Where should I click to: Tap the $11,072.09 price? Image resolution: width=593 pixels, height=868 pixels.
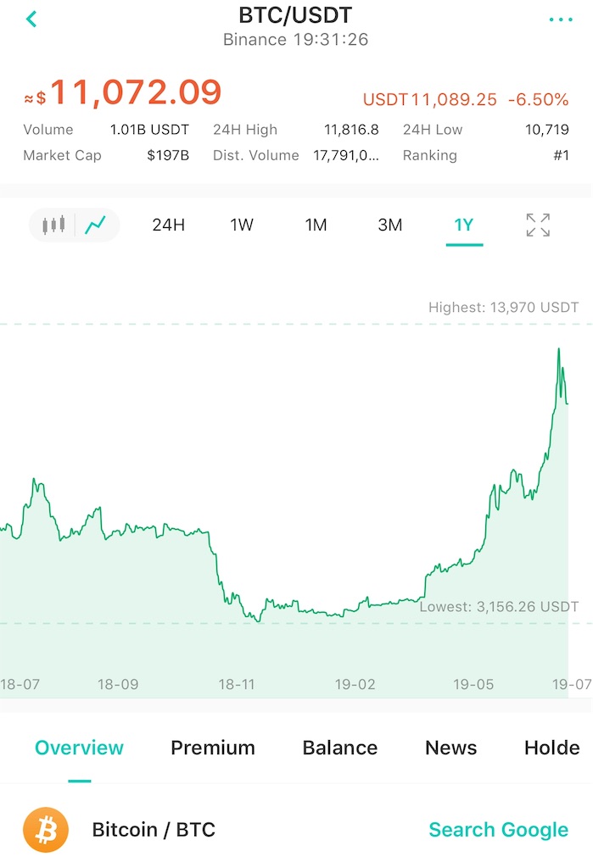(123, 92)
